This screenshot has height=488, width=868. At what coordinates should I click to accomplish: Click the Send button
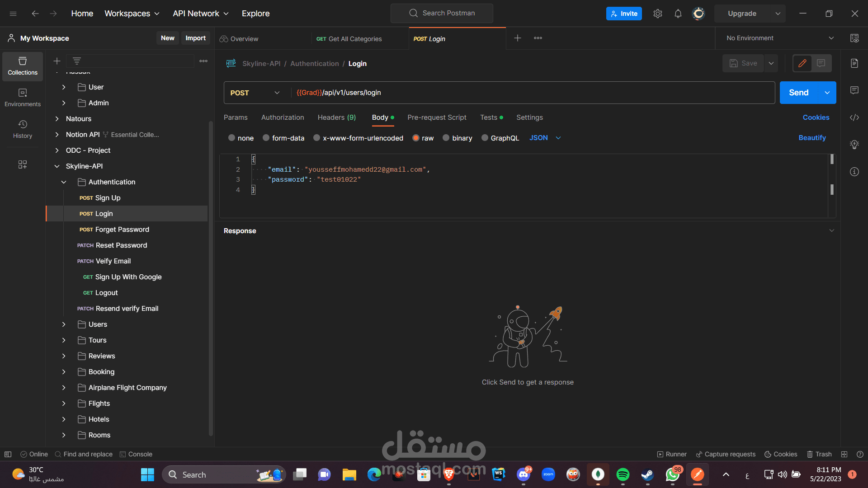(x=799, y=93)
